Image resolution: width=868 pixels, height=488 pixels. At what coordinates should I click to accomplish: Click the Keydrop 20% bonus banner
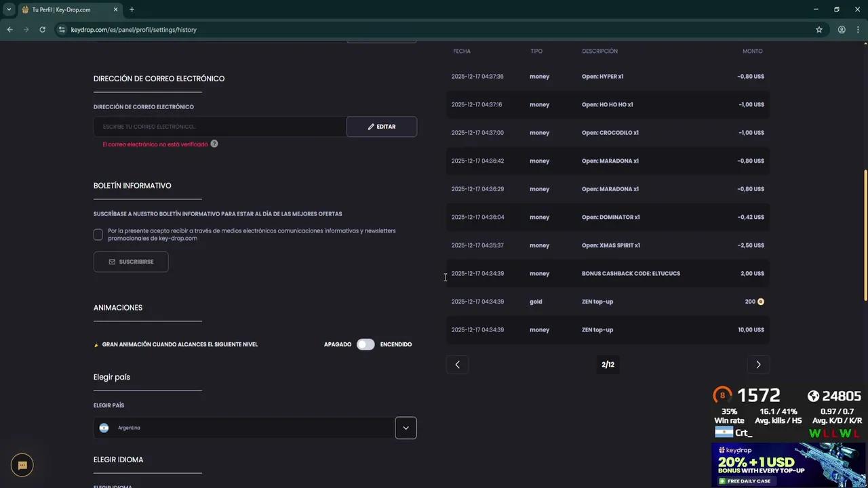pyautogui.click(x=788, y=465)
